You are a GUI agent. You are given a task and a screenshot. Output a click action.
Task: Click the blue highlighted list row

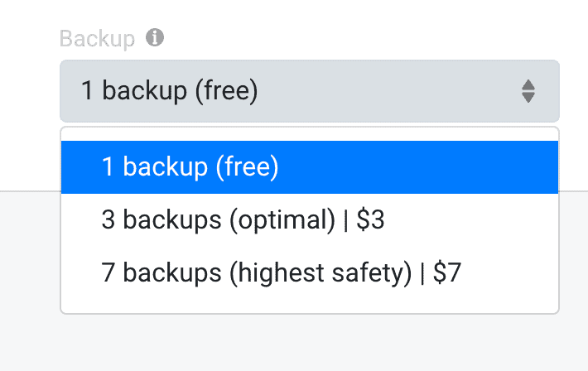pos(310,167)
